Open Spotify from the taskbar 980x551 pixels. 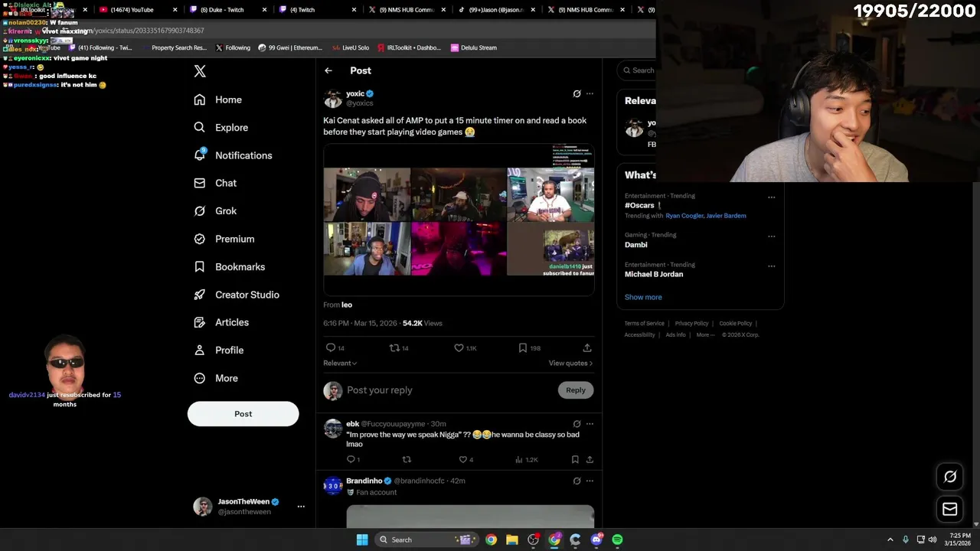[x=617, y=540]
